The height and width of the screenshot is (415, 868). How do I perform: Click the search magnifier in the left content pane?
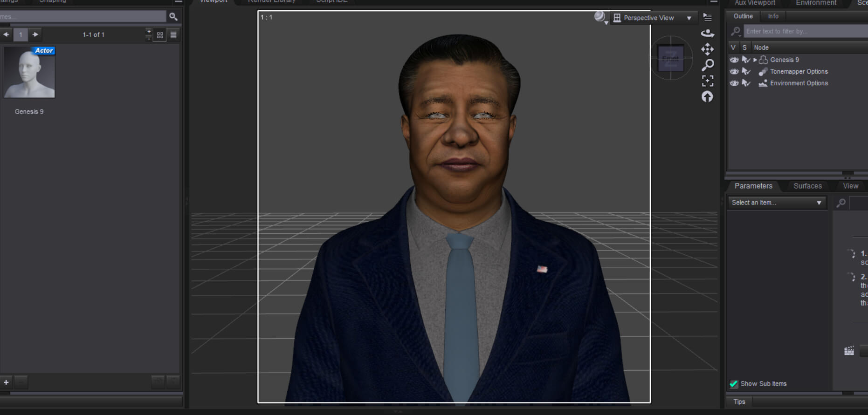(173, 17)
